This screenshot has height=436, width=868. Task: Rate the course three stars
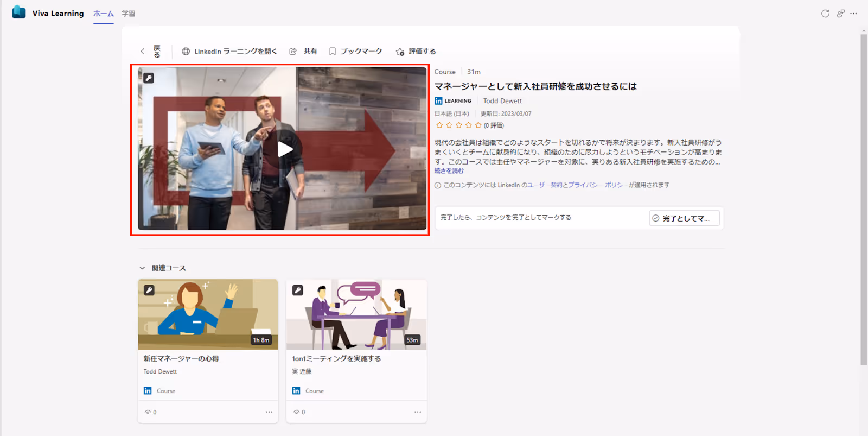tap(459, 125)
